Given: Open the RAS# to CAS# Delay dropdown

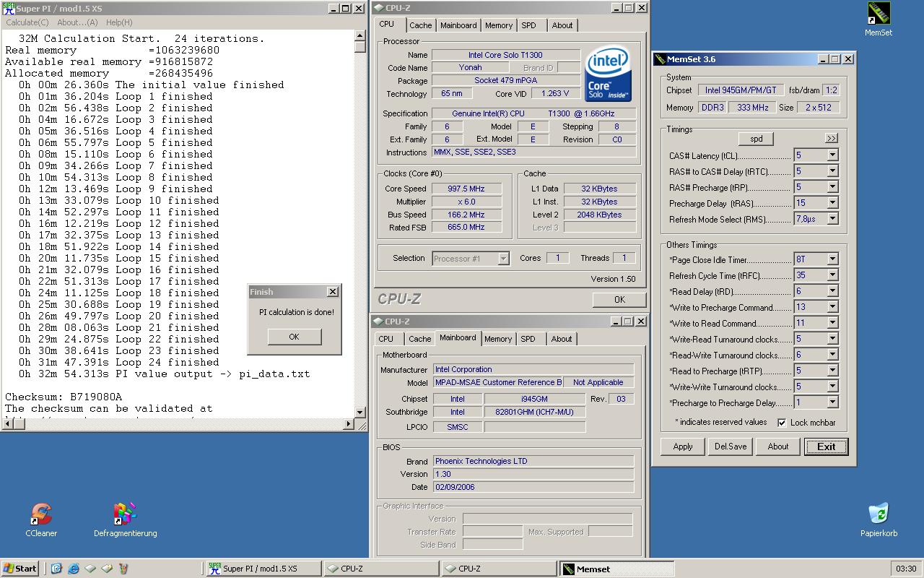Looking at the screenshot, I should click(832, 171).
